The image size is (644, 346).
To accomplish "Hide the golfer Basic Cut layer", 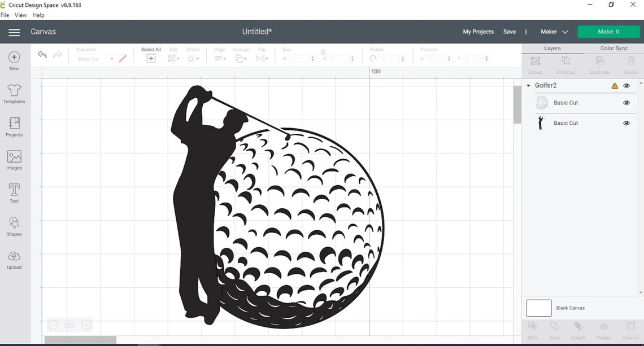I will 626,122.
